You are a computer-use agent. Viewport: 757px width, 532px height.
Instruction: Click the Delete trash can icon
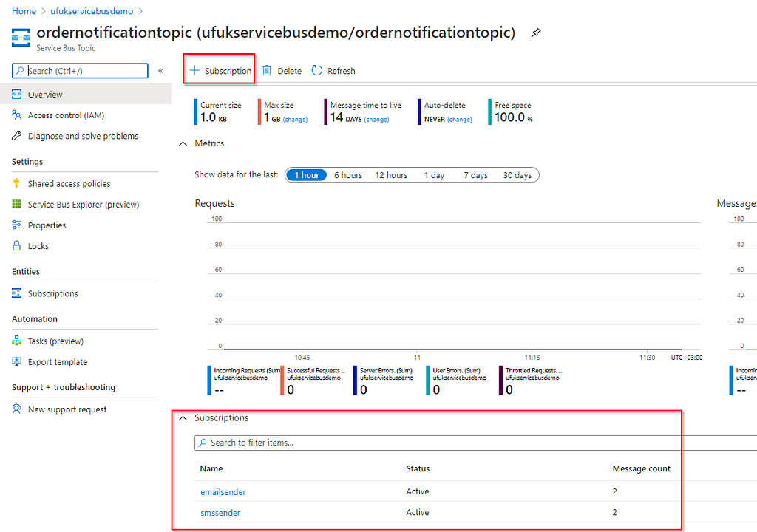pos(266,70)
